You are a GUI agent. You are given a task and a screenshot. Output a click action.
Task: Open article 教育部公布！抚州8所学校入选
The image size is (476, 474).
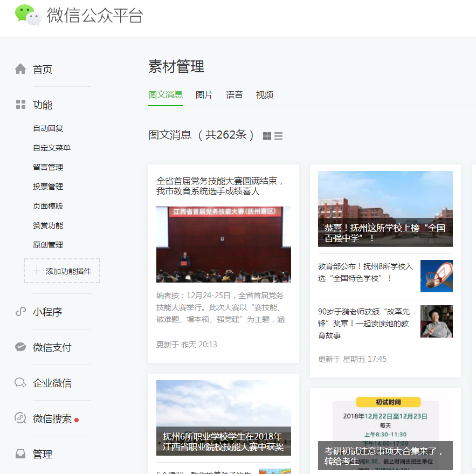(365, 272)
